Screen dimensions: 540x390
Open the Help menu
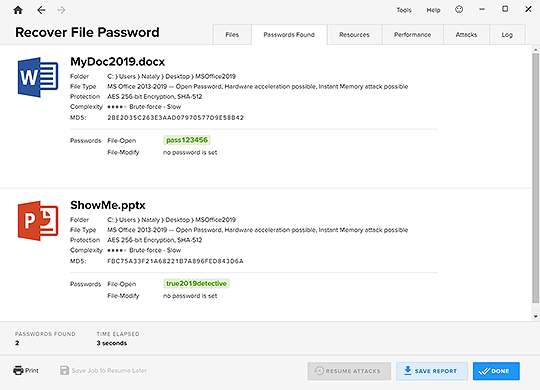pyautogui.click(x=433, y=10)
